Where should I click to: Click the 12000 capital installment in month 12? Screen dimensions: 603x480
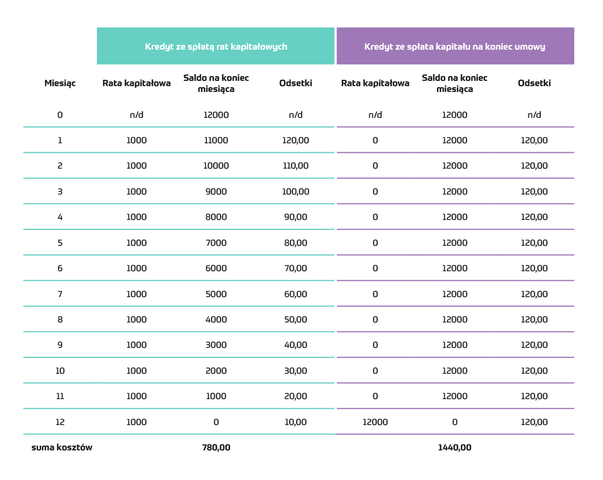click(375, 422)
